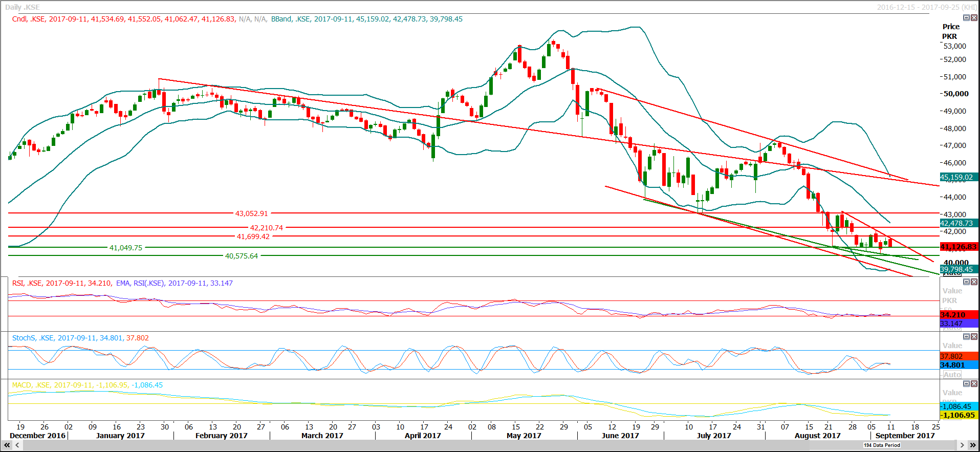Close the StochS indicator panel
980x452 pixels.
[974, 337]
